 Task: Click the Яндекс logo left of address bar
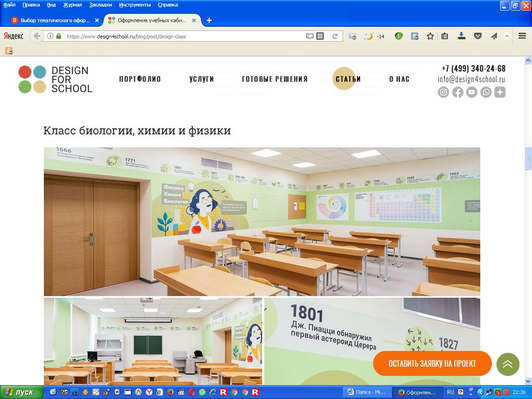(13, 36)
